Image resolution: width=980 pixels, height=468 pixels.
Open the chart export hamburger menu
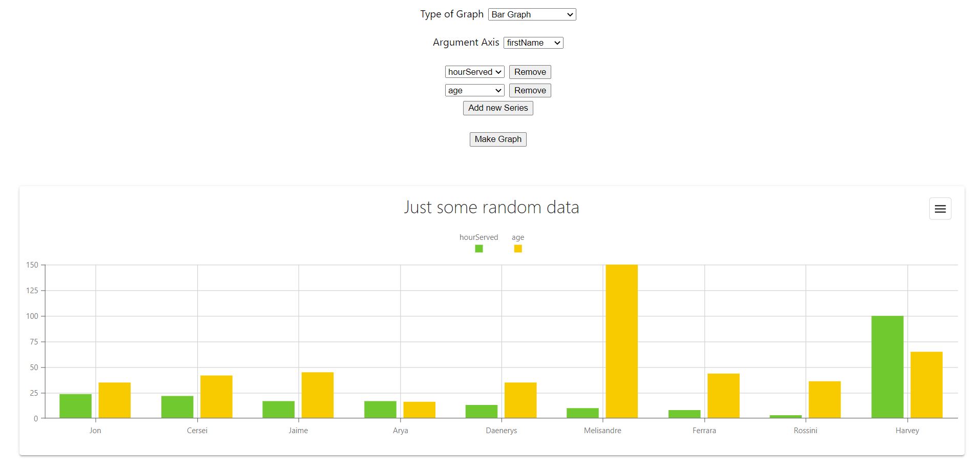click(940, 209)
